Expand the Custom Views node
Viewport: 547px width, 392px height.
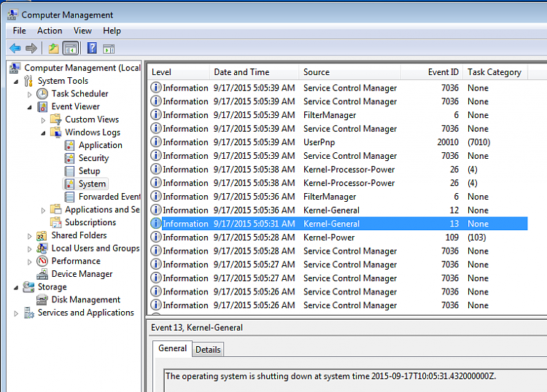[x=43, y=120]
